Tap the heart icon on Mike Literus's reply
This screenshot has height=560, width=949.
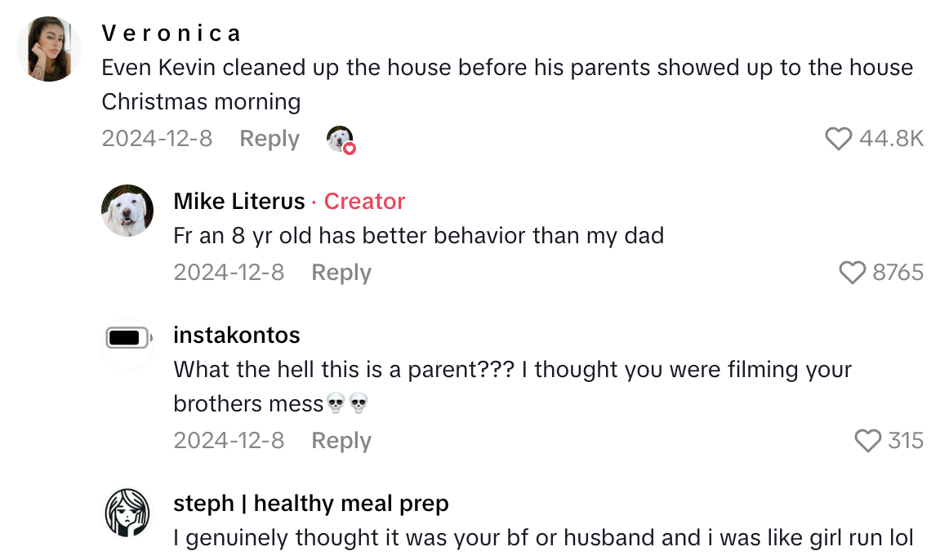[854, 273]
